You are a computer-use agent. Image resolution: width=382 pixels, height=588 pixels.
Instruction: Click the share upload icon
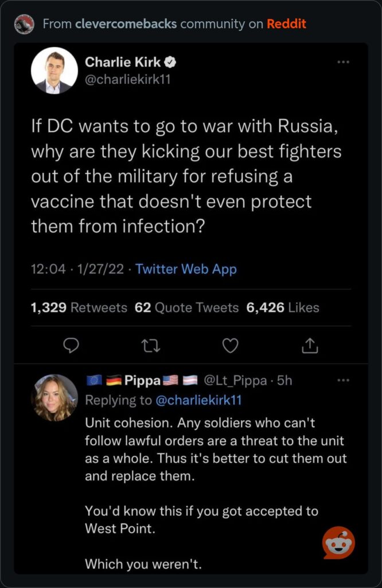(310, 345)
